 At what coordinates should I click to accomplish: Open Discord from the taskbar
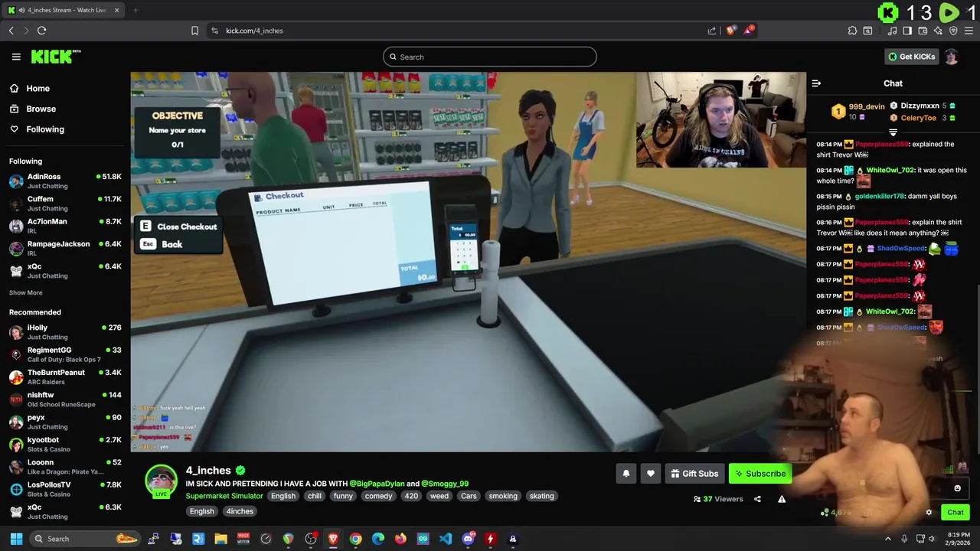point(468,539)
